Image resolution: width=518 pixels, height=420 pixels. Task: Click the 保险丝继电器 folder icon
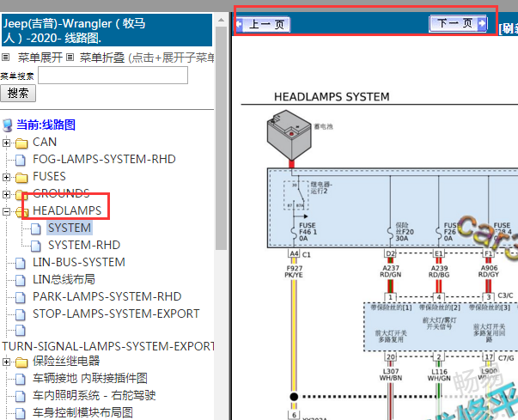point(21,362)
